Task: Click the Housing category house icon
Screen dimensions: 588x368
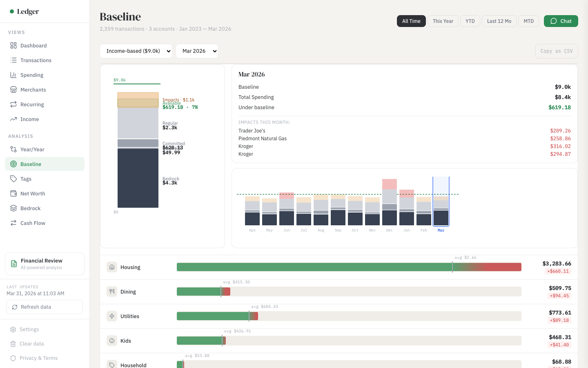Action: [112, 267]
